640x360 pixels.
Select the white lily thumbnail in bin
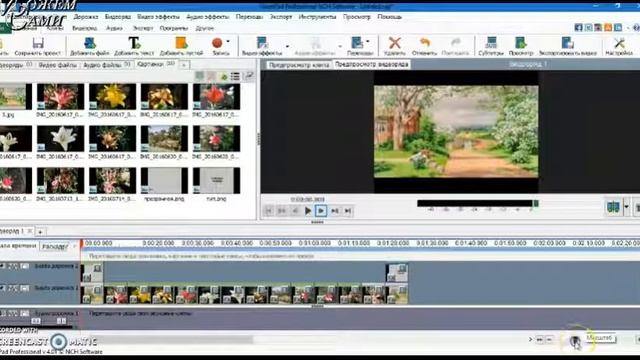pos(60,139)
